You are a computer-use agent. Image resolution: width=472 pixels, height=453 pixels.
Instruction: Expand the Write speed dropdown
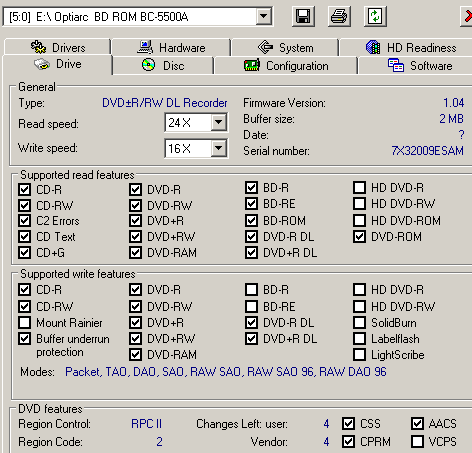(x=219, y=148)
